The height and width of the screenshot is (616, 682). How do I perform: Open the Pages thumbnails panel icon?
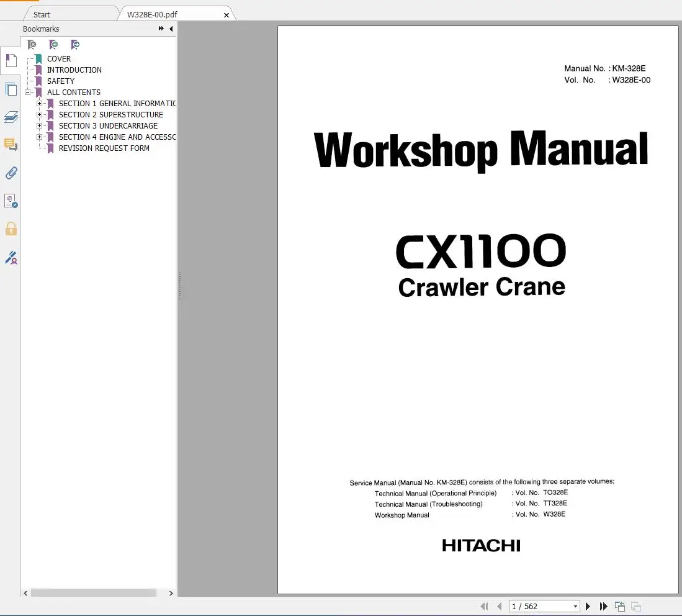coord(11,89)
